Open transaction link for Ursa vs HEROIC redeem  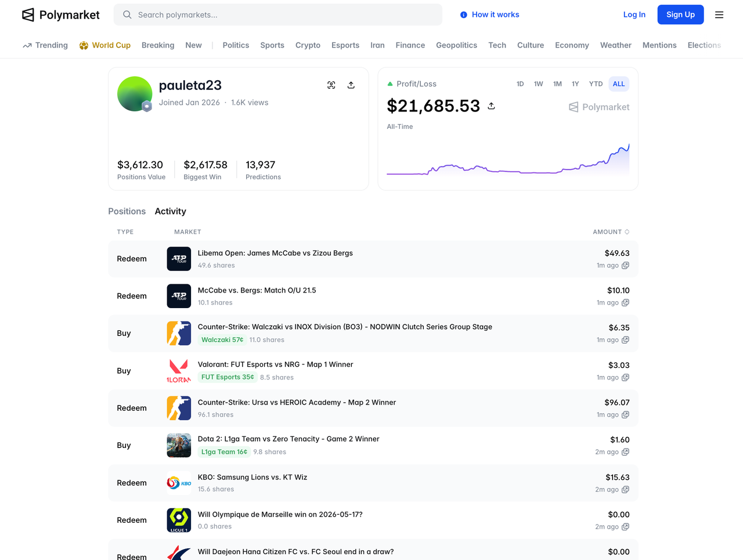pos(625,414)
